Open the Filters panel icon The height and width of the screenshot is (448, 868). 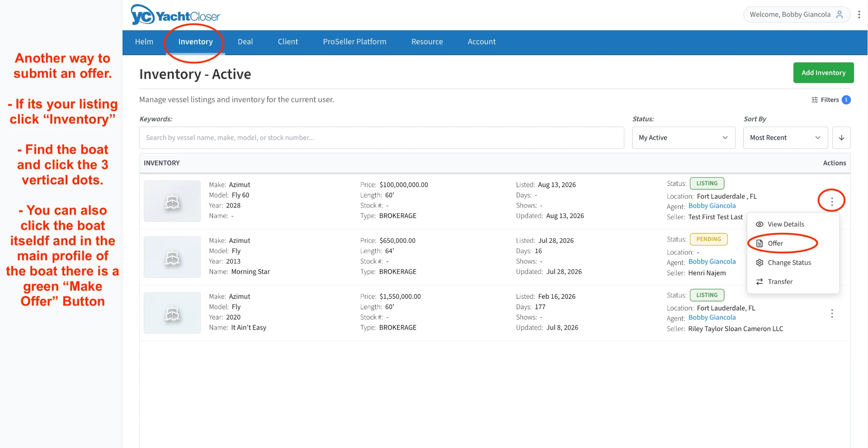point(815,100)
